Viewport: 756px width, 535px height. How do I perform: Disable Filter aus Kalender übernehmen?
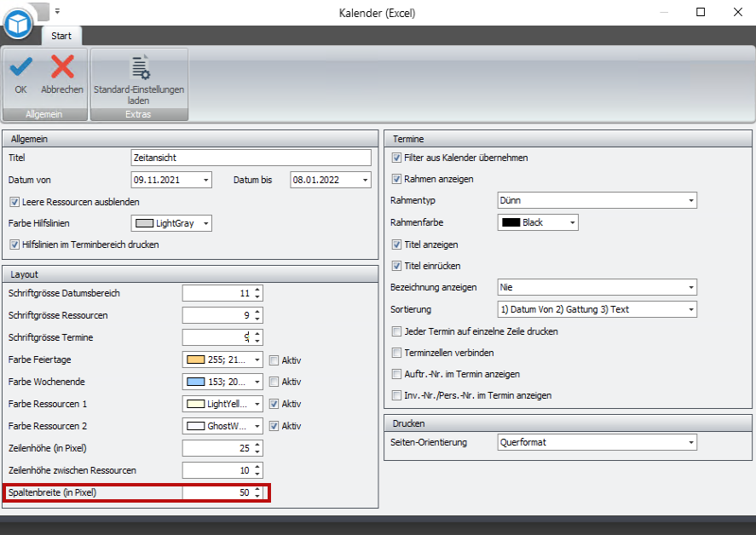pos(396,158)
